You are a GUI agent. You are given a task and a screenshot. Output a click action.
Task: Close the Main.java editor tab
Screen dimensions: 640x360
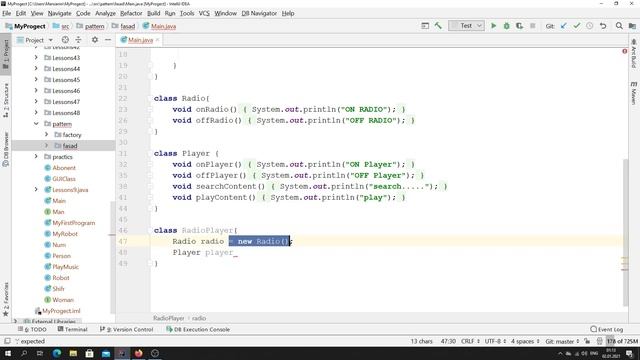[x=158, y=40]
